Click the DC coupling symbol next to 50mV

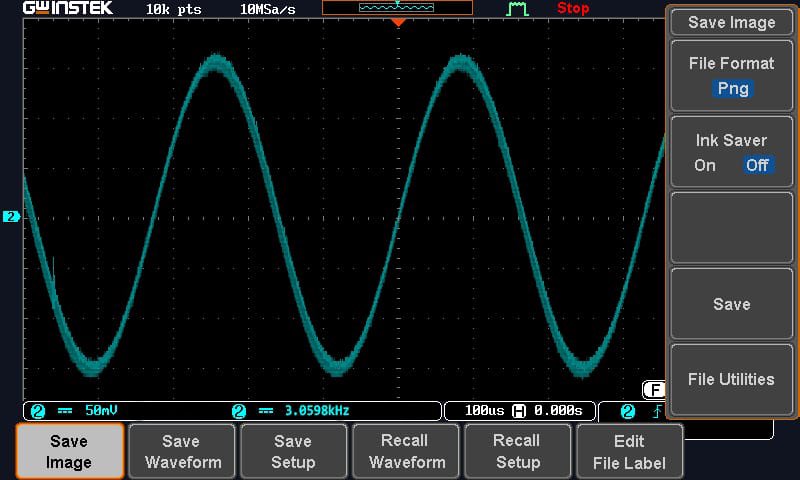[65, 411]
